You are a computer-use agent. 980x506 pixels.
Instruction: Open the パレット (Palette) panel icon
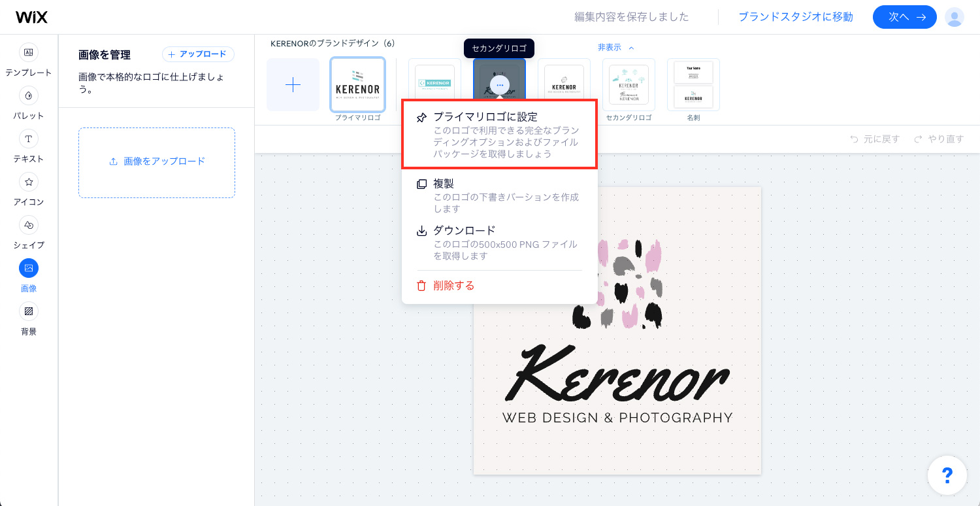pyautogui.click(x=29, y=95)
